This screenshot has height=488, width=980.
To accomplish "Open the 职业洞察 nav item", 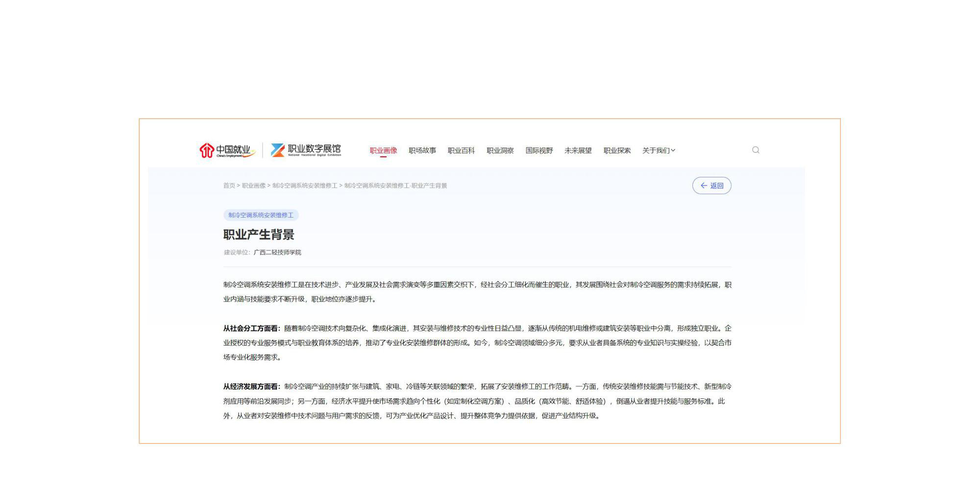I will [x=500, y=150].
